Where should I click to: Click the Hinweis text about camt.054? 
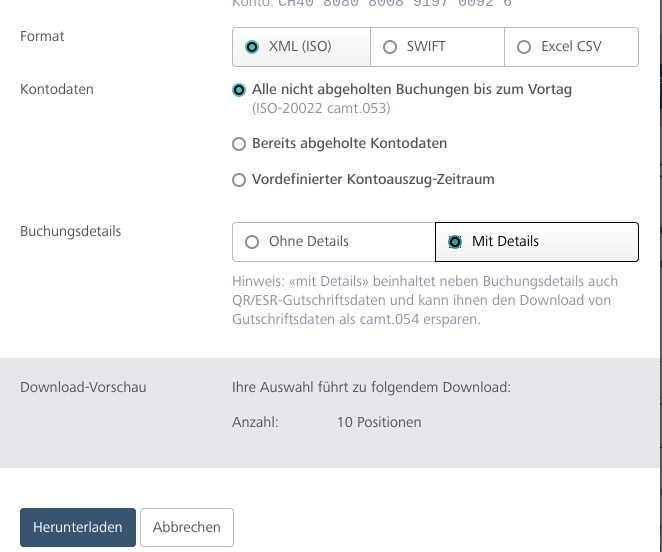pos(425,301)
